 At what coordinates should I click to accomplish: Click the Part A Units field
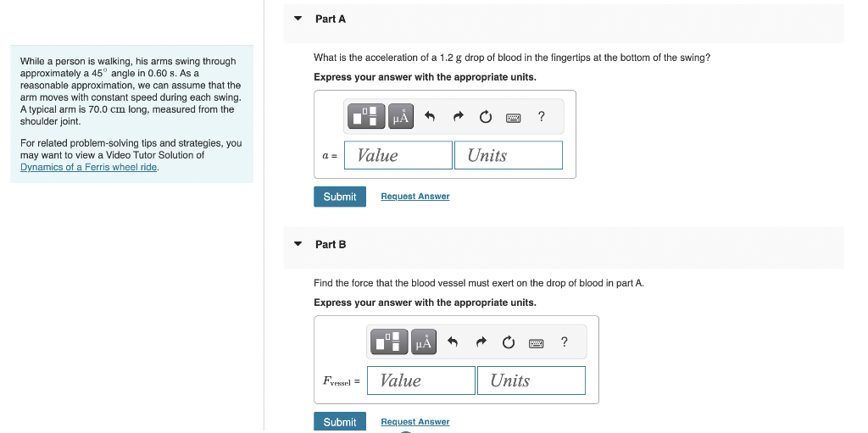(x=509, y=155)
